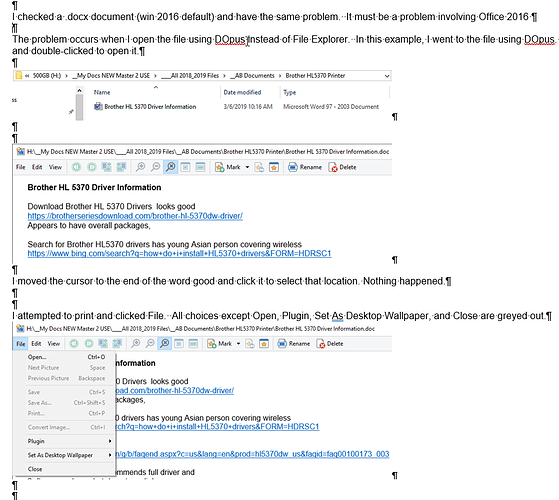Expand arrow after _AB Documents breadcrumb
Viewport: 559px width, 500px height.
tap(280, 76)
